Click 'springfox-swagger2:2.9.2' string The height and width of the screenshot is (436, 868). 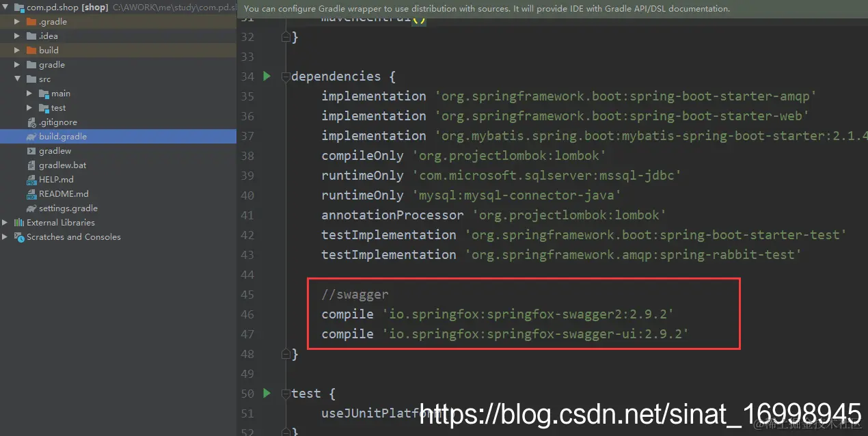[528, 314]
